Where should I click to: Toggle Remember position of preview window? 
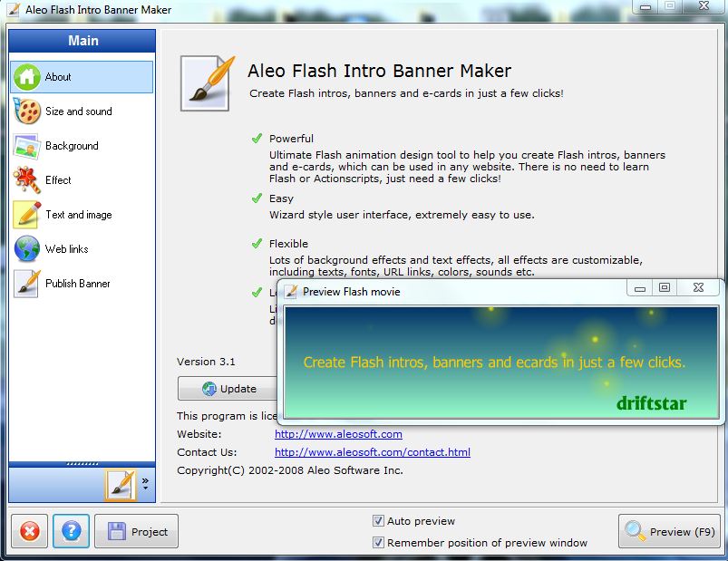[378, 542]
